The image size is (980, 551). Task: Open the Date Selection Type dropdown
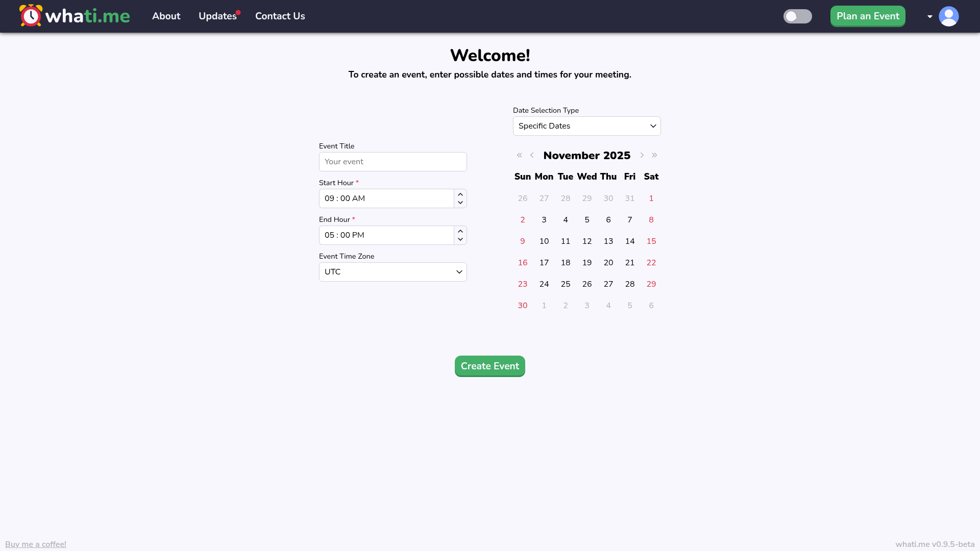click(x=586, y=126)
